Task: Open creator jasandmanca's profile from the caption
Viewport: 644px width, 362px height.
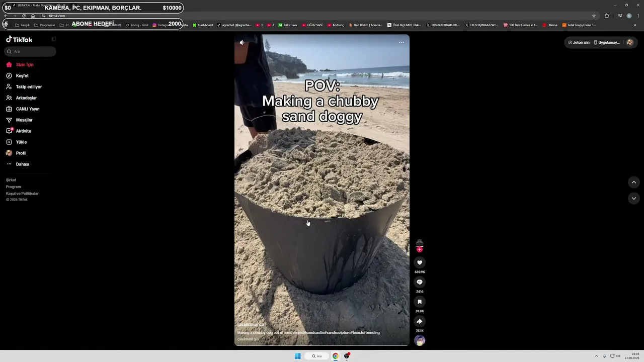Action: [x=251, y=325]
